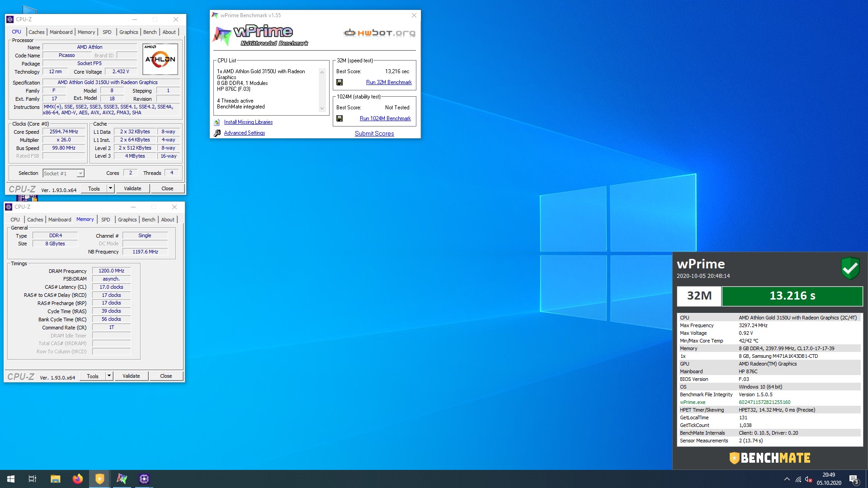Image resolution: width=868 pixels, height=488 pixels.
Task: Click Tools button in upper CPU-Z window
Action: pos(94,188)
